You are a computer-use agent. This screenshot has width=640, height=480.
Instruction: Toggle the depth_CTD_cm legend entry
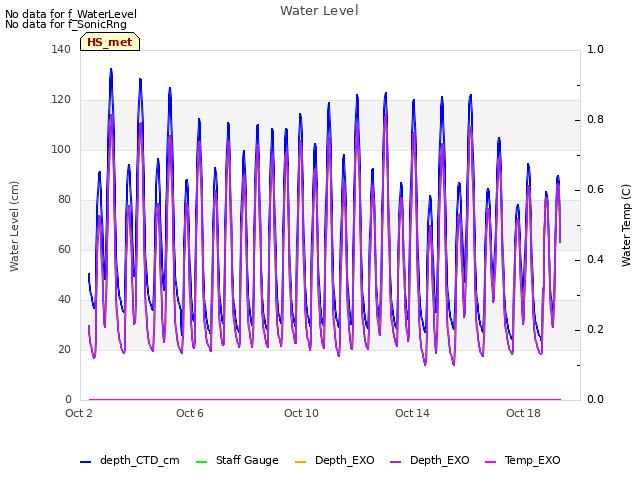130,460
